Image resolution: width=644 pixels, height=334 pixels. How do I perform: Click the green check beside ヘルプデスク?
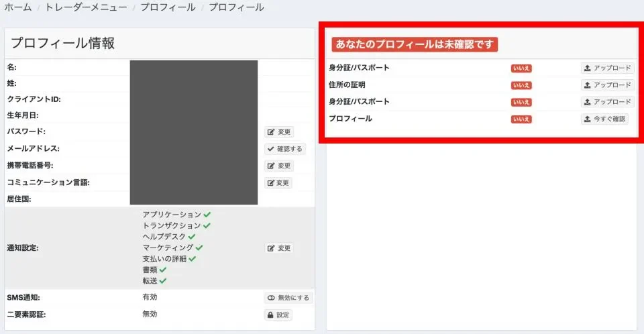[x=192, y=237]
